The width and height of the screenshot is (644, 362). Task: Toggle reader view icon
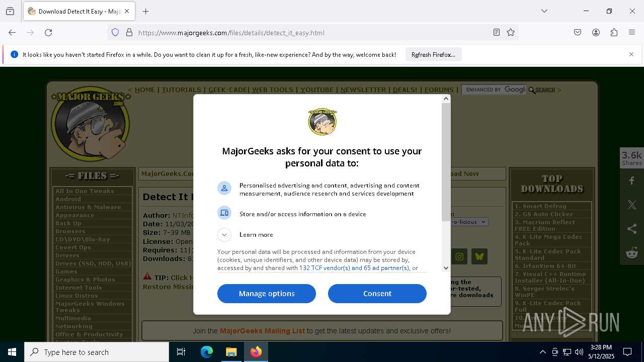497,33
